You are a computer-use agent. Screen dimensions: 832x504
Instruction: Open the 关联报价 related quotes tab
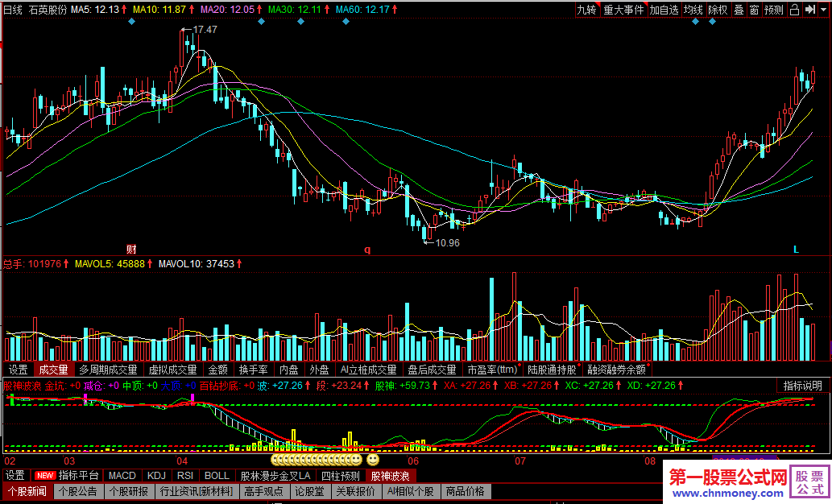[x=356, y=491]
